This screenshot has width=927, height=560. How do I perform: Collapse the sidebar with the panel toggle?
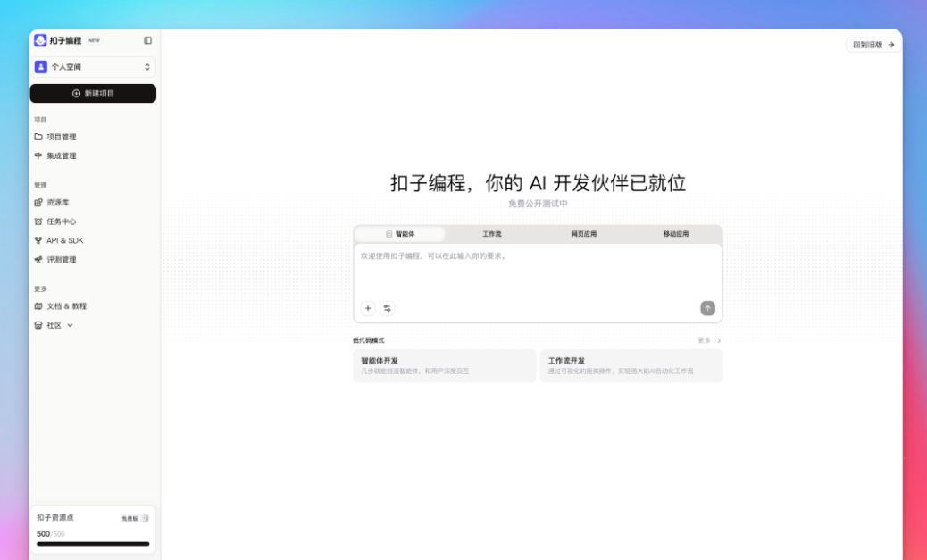click(148, 39)
